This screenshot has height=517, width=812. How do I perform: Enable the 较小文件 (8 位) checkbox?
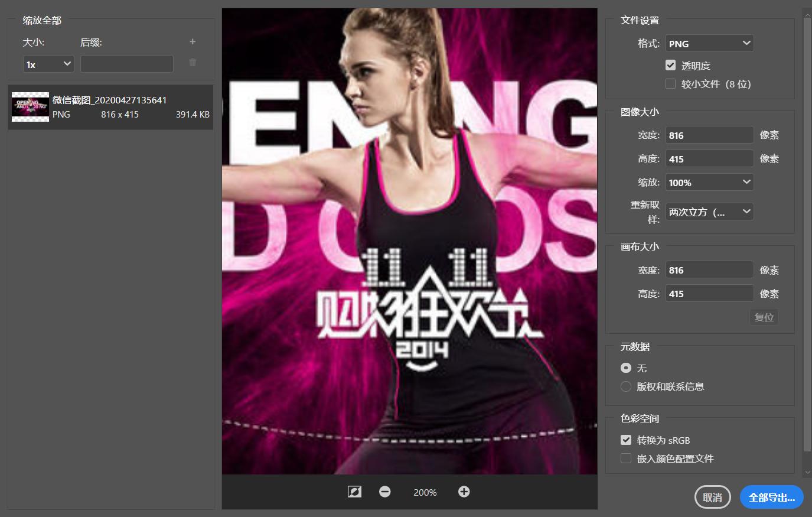pos(671,84)
